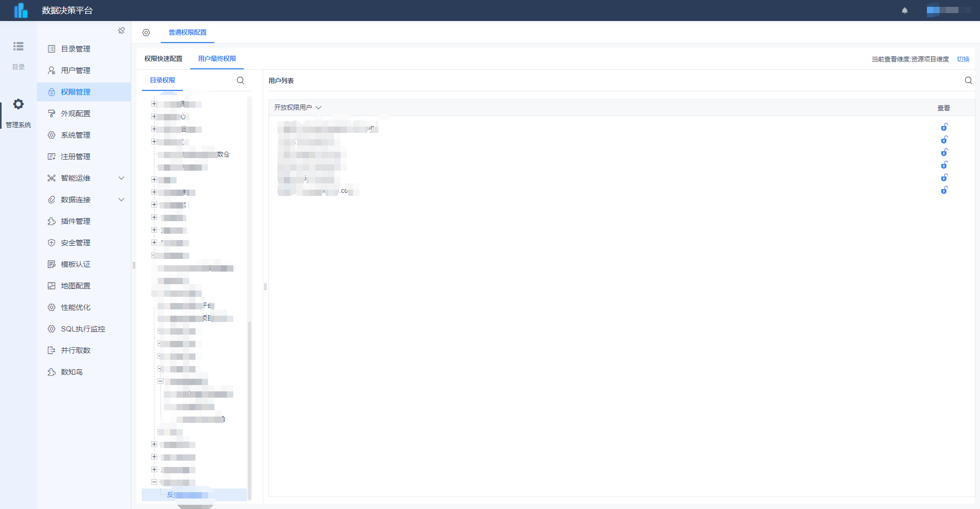Expand the 数据连接 submenu chevron
Viewport: 980px width, 509px height.
(x=121, y=200)
